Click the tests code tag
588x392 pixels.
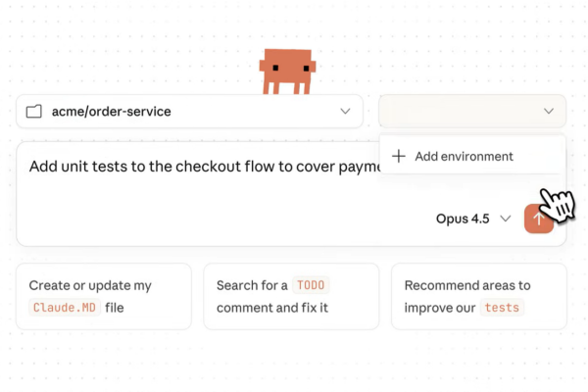click(502, 308)
